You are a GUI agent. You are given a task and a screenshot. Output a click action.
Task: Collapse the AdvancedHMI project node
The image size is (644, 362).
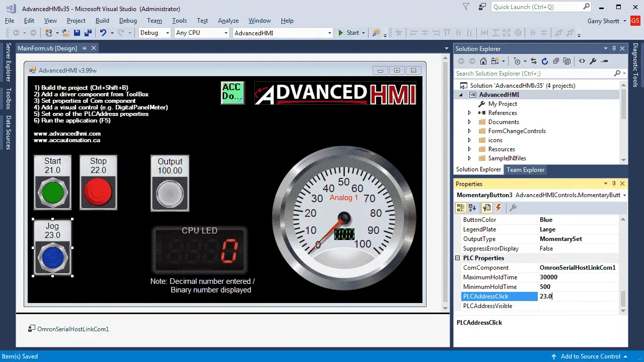[x=460, y=95]
